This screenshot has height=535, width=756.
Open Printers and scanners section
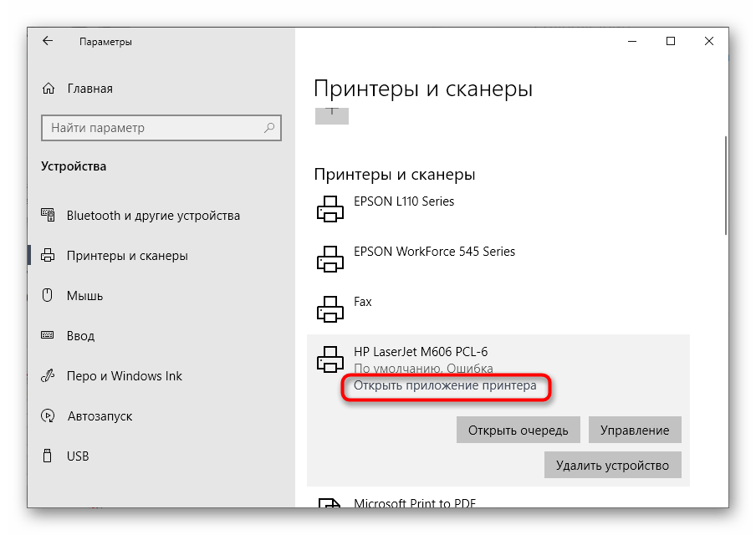(127, 256)
